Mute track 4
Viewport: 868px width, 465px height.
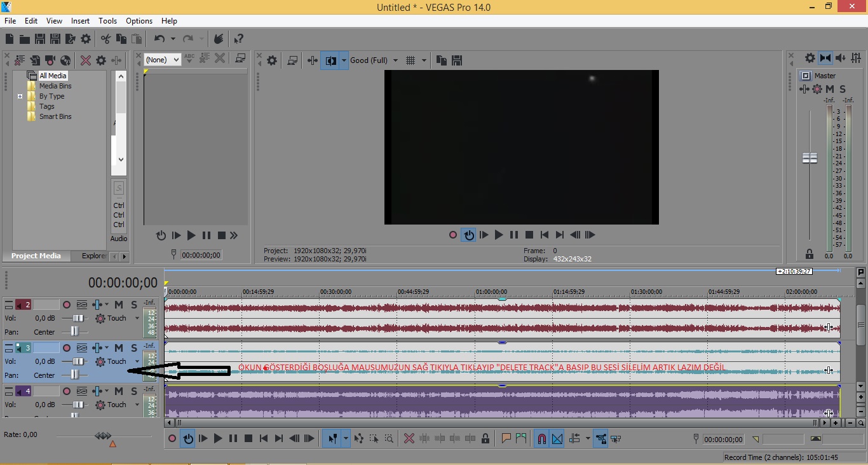click(119, 391)
